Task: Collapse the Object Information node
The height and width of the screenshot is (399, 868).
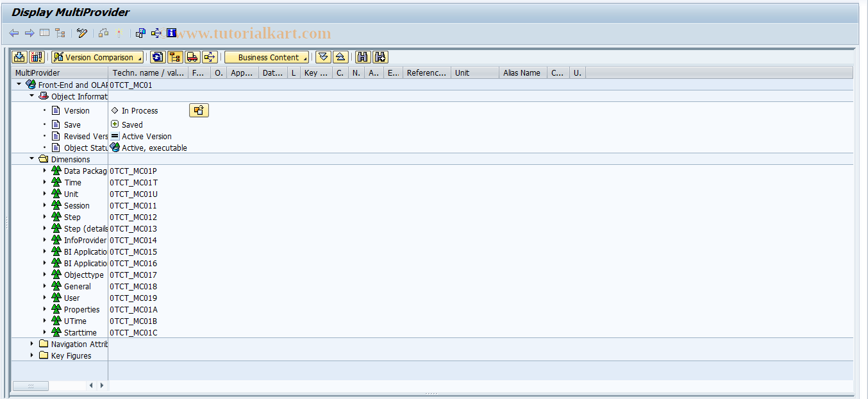Action: (x=31, y=96)
